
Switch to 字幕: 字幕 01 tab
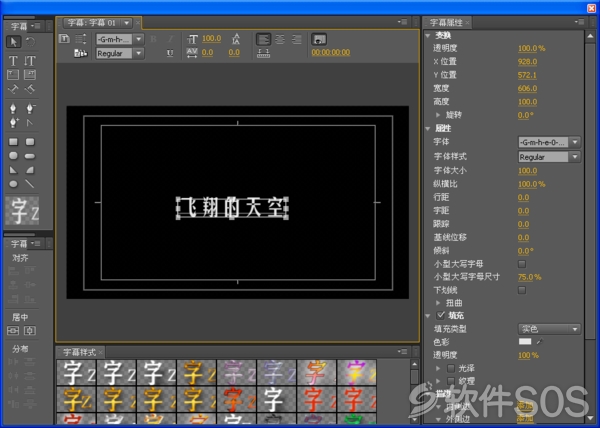(x=92, y=23)
